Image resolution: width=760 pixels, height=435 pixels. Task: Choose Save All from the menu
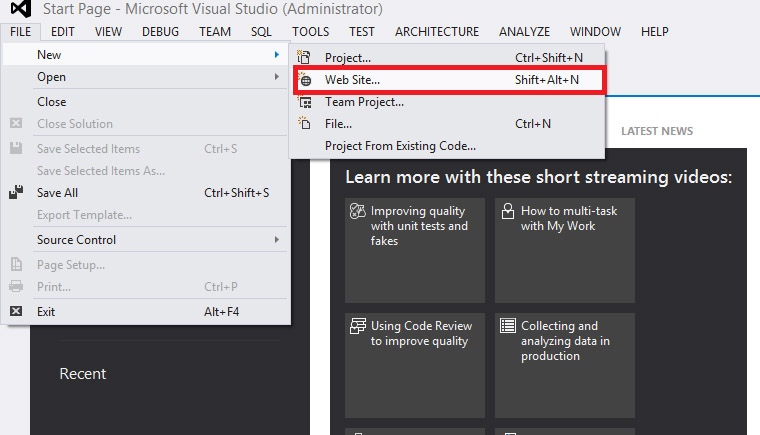(145, 193)
